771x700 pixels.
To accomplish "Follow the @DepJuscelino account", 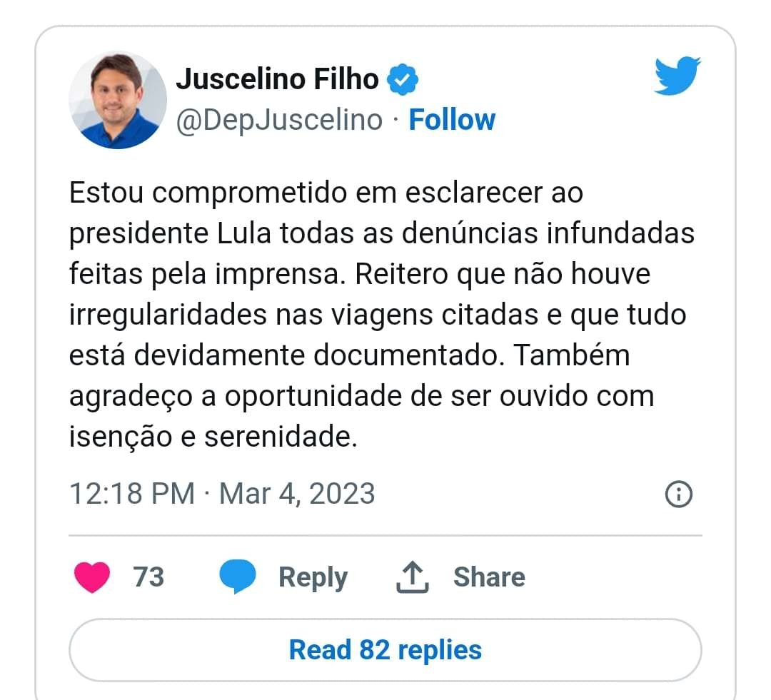I will pos(452,120).
